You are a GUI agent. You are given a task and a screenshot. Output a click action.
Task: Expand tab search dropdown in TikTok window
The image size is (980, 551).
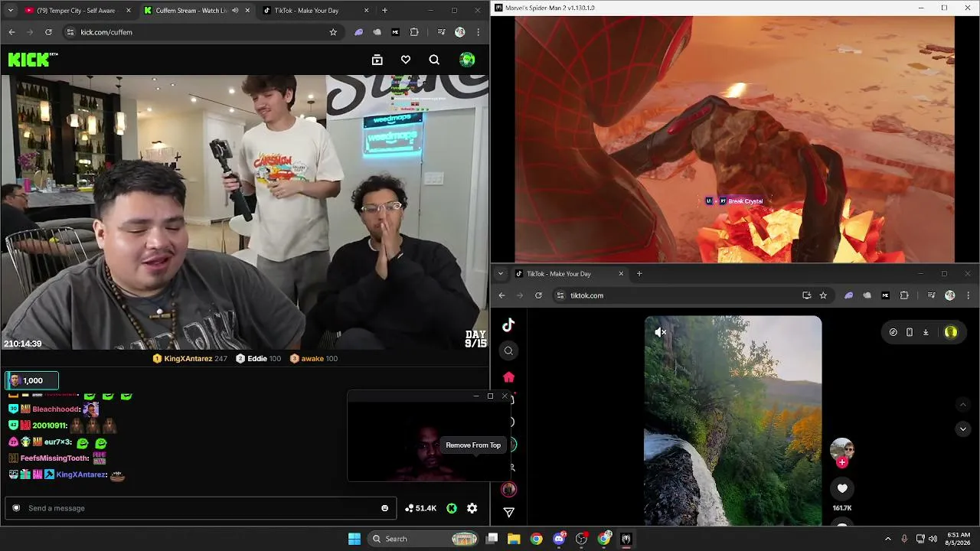pyautogui.click(x=501, y=274)
